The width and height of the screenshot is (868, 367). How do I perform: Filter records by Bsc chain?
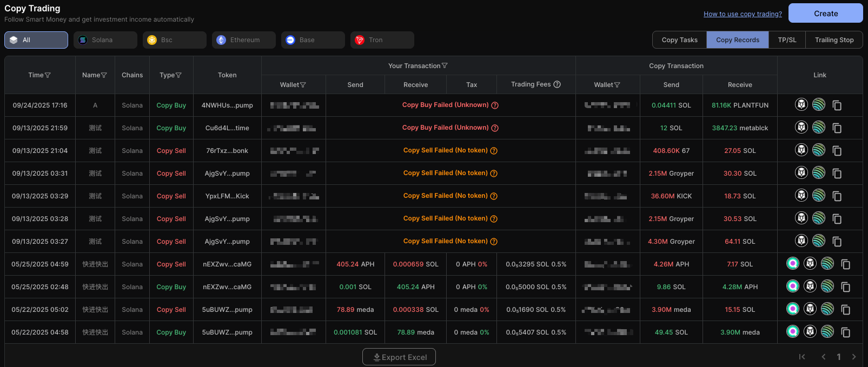[x=175, y=40]
